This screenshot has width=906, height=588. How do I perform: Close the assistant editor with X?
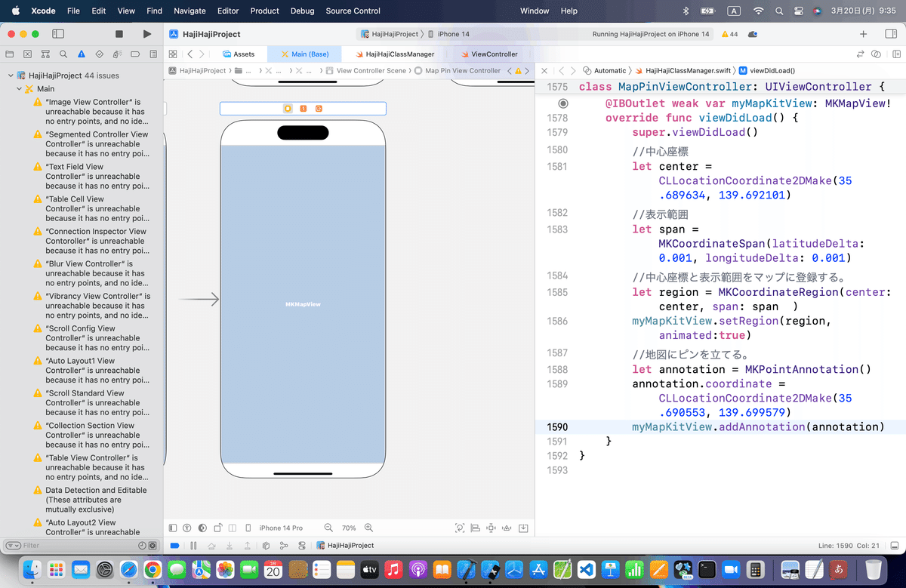coord(544,70)
